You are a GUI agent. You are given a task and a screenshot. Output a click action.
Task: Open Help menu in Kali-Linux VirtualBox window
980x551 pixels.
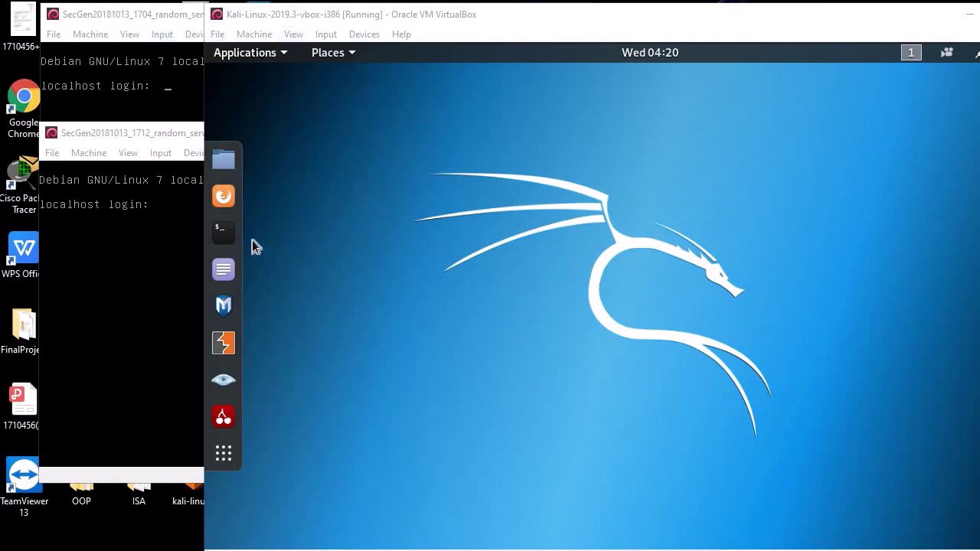coord(401,34)
